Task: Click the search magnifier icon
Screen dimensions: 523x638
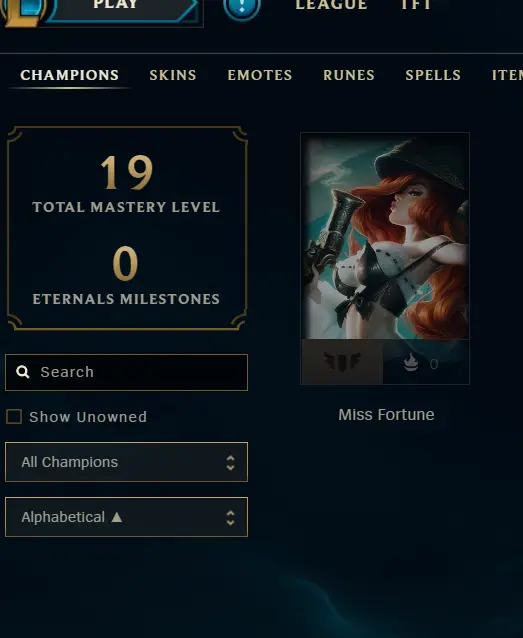Action: [23, 372]
